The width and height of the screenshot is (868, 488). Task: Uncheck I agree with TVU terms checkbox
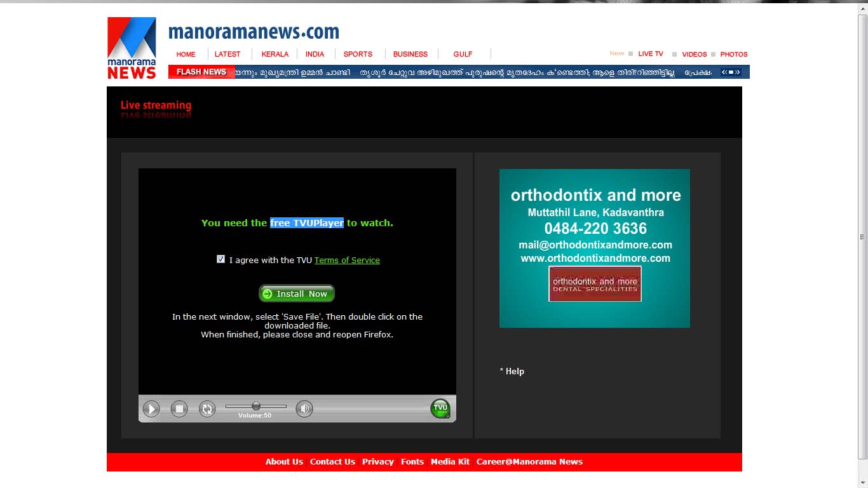click(220, 259)
